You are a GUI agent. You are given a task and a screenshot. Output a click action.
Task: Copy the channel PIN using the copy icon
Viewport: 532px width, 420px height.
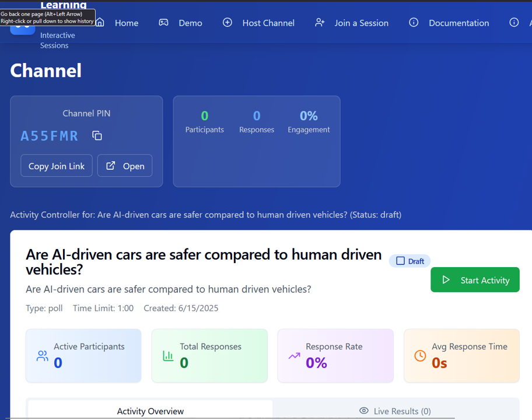point(97,135)
